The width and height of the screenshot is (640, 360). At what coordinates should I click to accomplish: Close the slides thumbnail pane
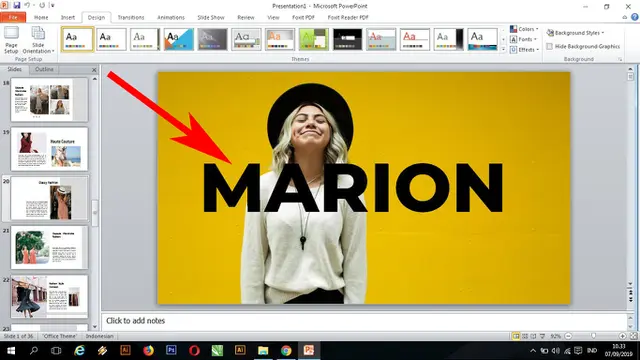pyautogui.click(x=94, y=70)
